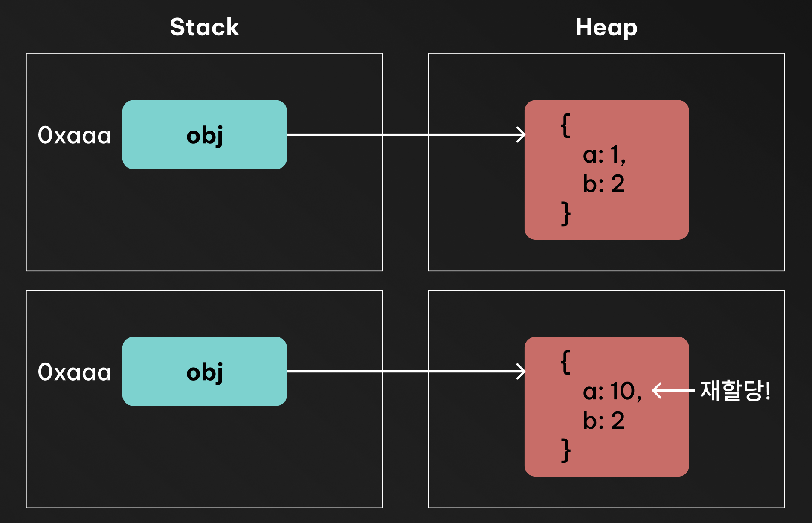Click the closing brace of the a: 1 object
812x523 pixels.
point(565,213)
